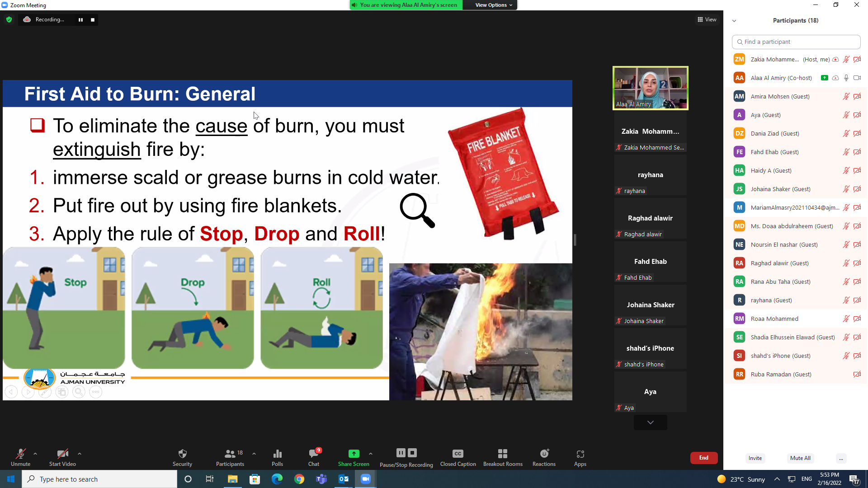
Task: Click the green Share Screen icon
Action: point(354,454)
